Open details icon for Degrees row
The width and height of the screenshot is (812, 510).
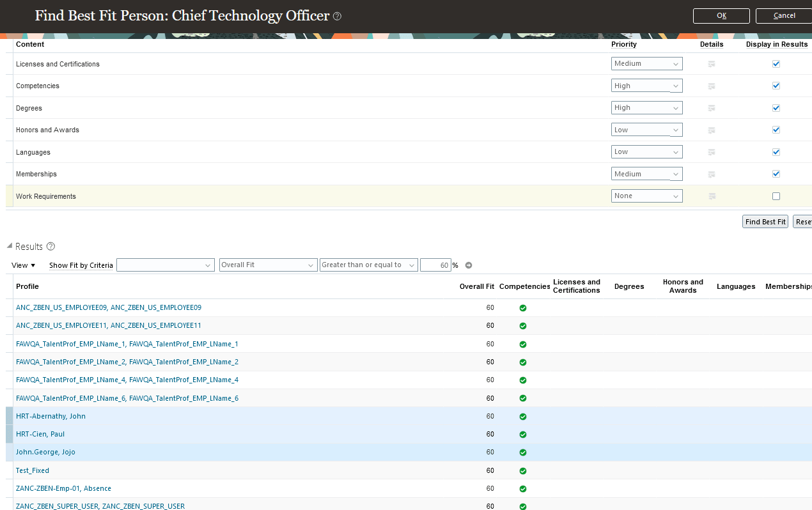pos(712,108)
